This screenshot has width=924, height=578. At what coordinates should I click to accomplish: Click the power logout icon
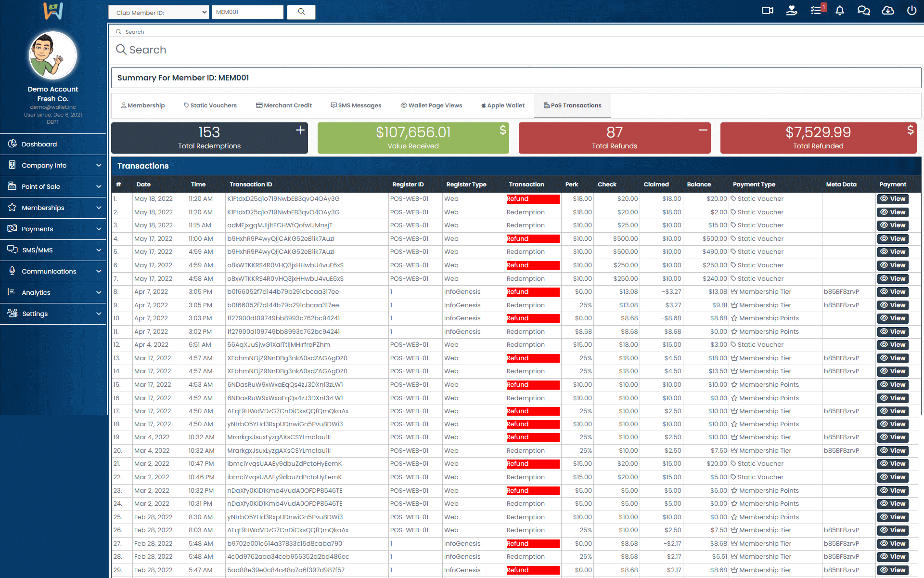point(911,11)
